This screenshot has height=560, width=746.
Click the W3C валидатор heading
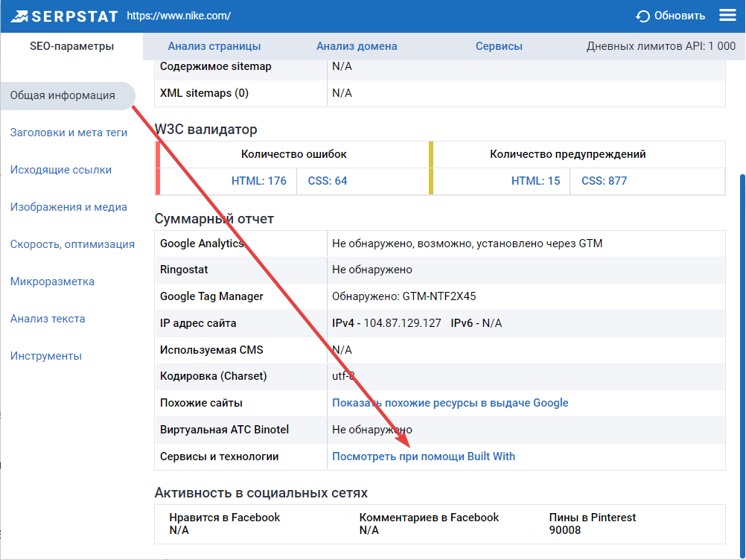pos(205,130)
